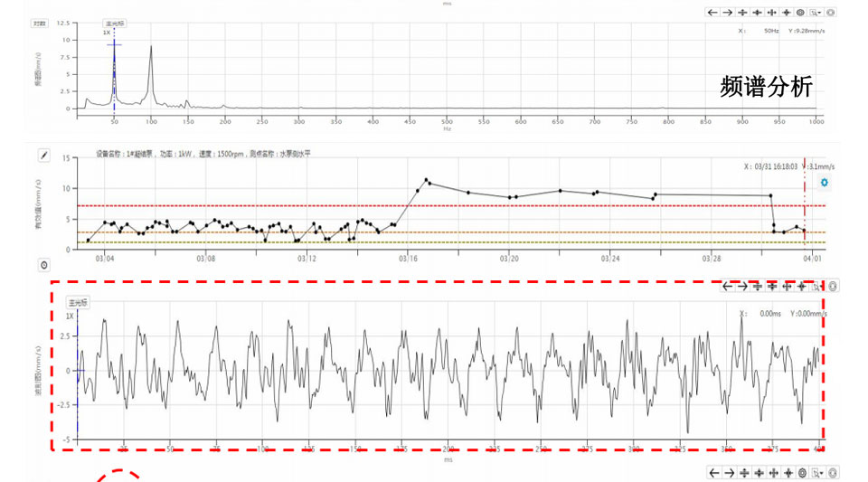
Task: Click right arrow in waveform chart toolbar
Action: coord(741,287)
